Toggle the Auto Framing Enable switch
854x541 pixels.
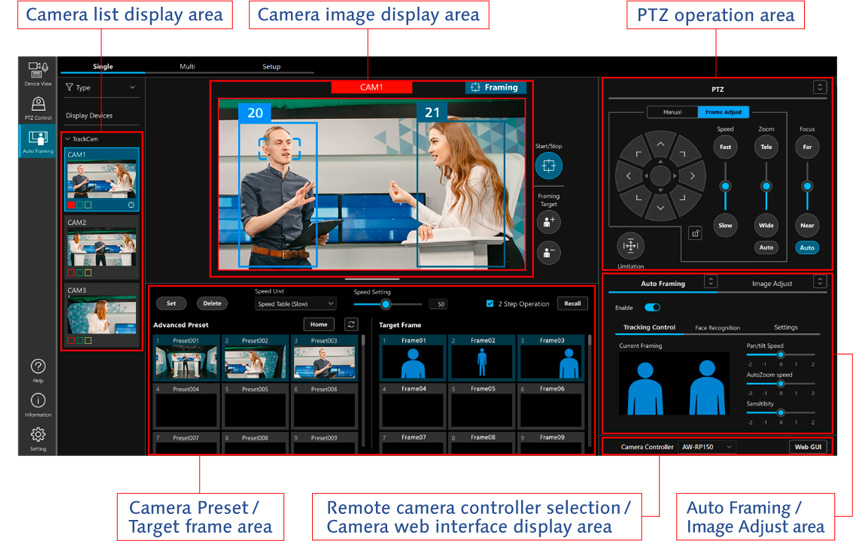click(652, 307)
